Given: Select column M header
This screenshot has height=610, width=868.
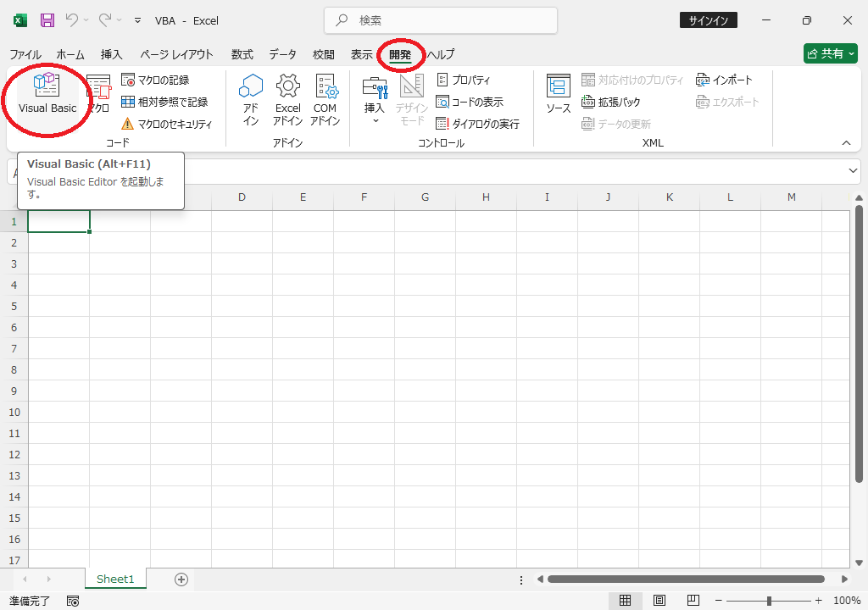Looking at the screenshot, I should [x=792, y=197].
